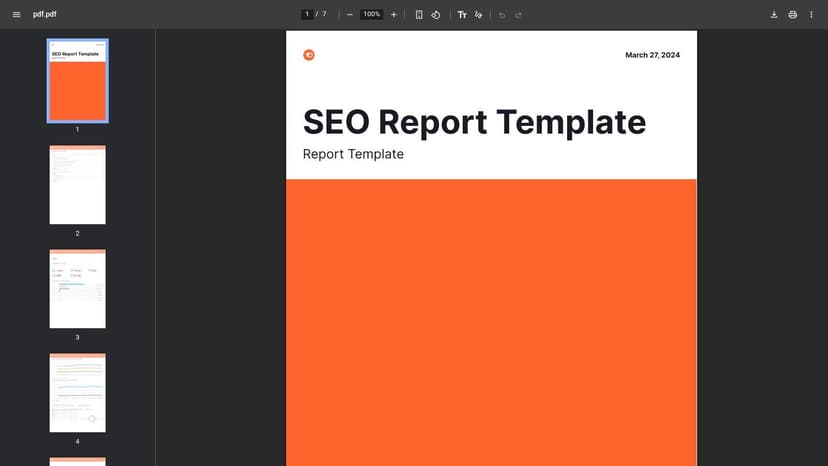The image size is (828, 466).
Task: Click the March 27, 2024 date text
Action: (x=653, y=55)
